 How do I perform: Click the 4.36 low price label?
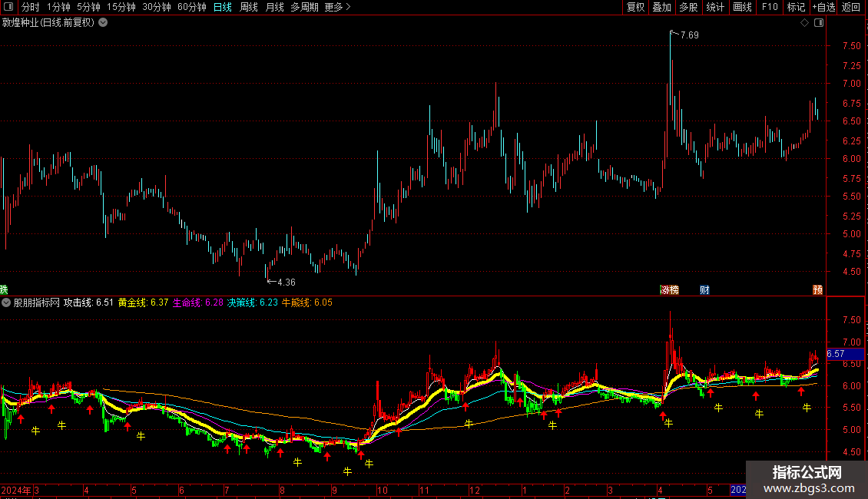coord(287,283)
